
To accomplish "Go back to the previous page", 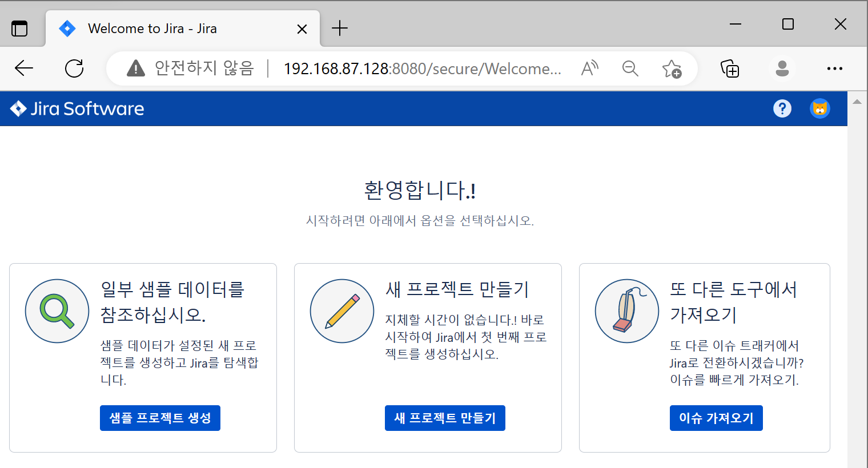I will (24, 68).
